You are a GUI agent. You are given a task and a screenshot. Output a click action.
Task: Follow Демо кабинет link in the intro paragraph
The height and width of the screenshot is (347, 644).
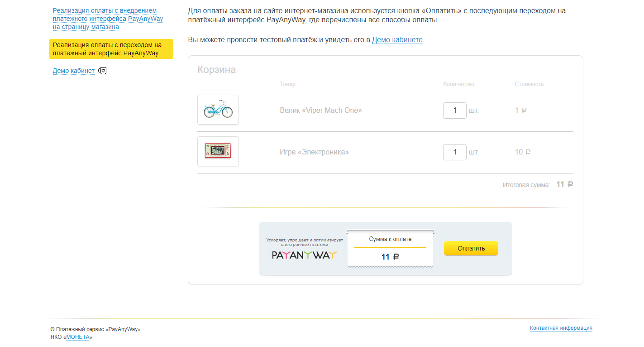coord(397,40)
